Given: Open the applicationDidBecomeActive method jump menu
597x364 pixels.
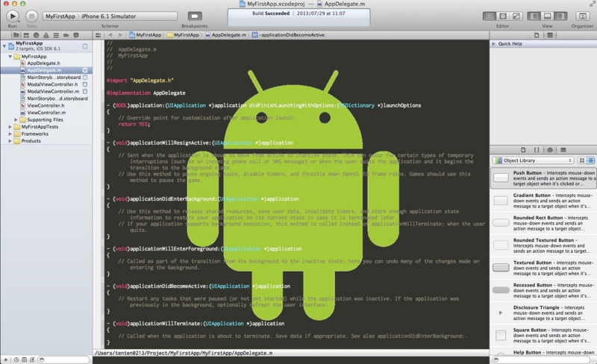Looking at the screenshot, I should [x=289, y=35].
